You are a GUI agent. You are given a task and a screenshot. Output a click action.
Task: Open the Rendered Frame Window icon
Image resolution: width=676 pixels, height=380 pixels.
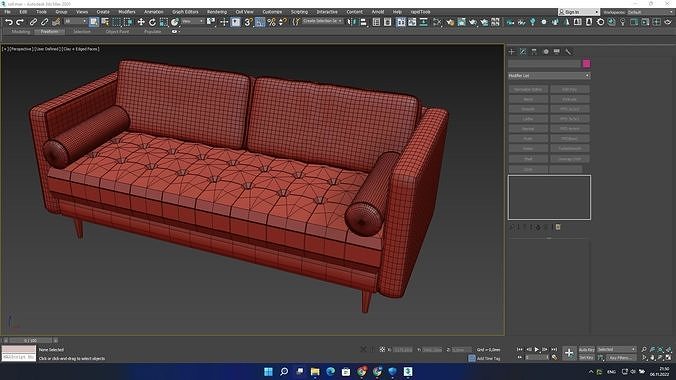point(461,22)
